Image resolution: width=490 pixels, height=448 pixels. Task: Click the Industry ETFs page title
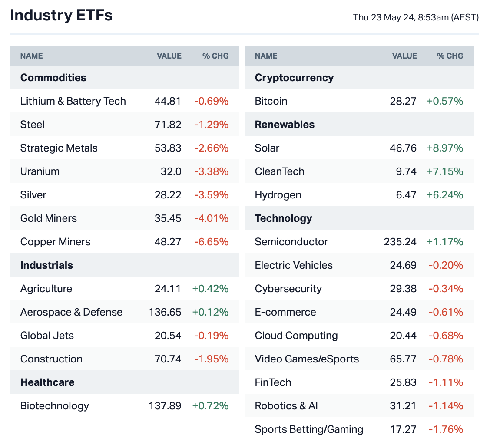61,16
